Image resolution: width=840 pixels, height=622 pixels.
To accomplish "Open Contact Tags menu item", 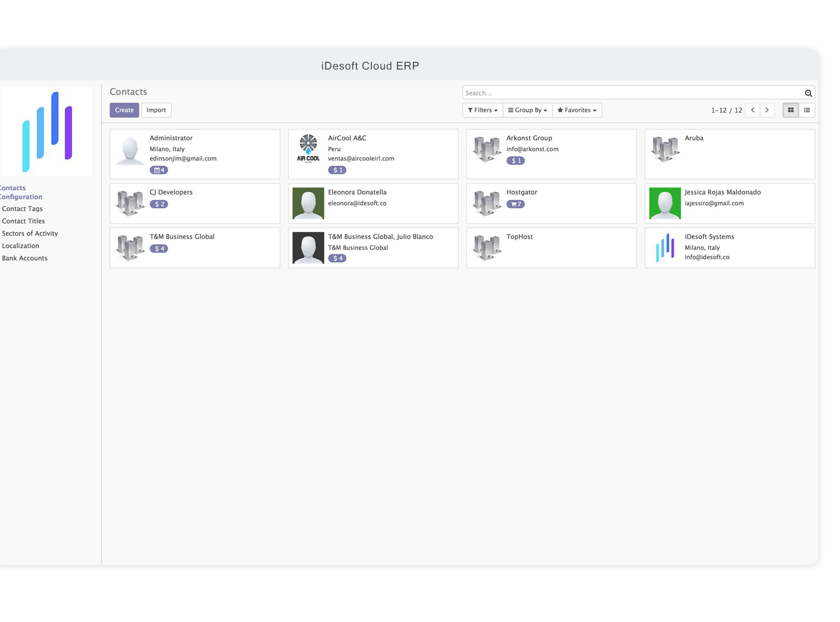I will pos(22,209).
